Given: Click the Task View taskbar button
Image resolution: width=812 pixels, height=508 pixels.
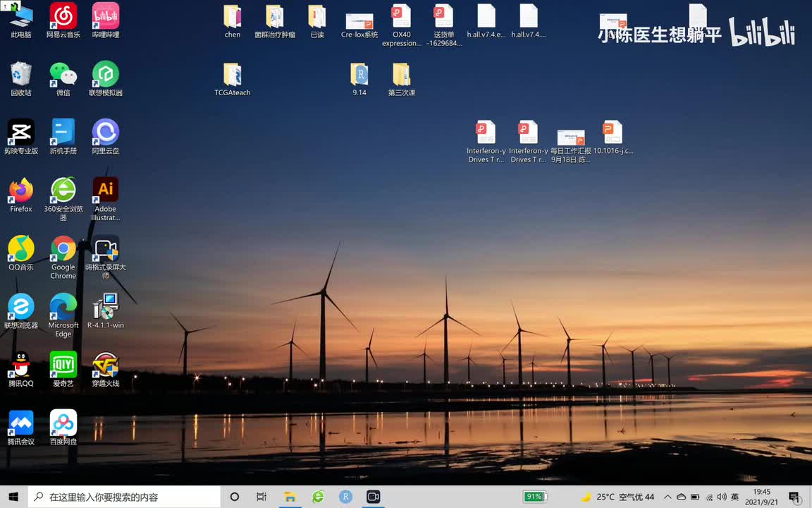Looking at the screenshot, I should click(x=262, y=497).
